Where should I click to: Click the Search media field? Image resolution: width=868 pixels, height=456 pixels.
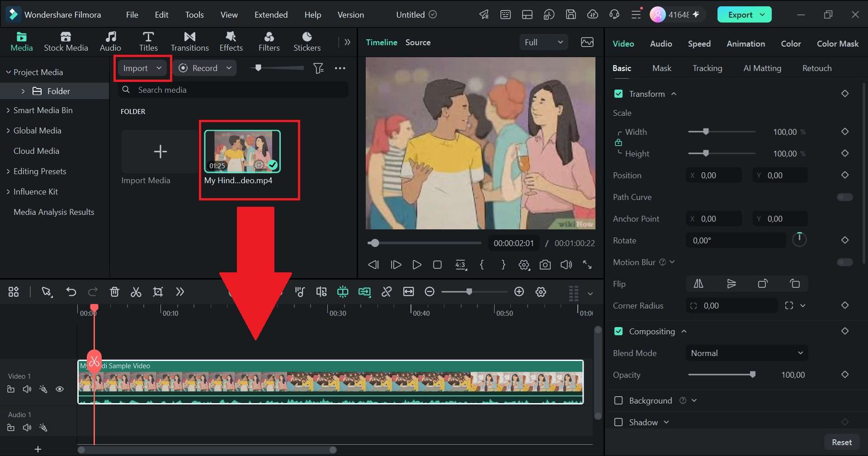pos(233,90)
